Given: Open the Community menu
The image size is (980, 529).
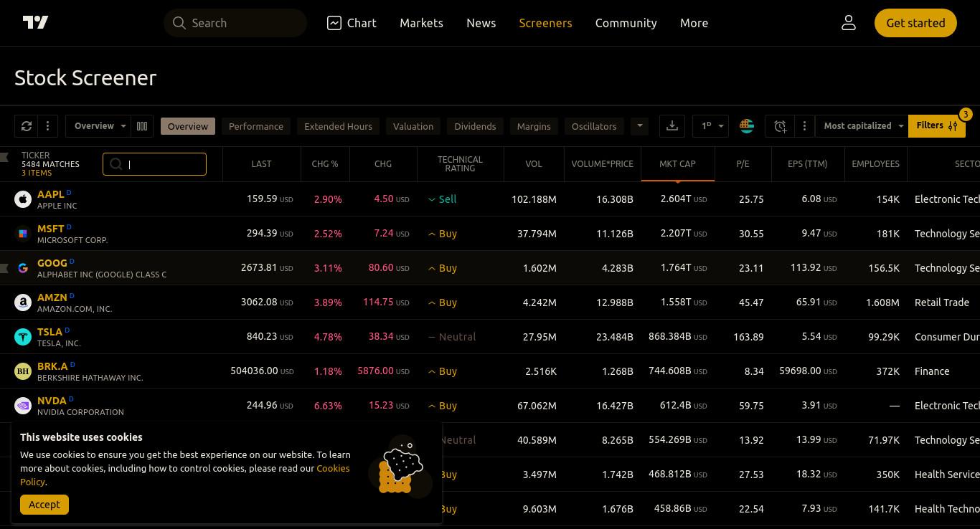Looking at the screenshot, I should [x=626, y=23].
